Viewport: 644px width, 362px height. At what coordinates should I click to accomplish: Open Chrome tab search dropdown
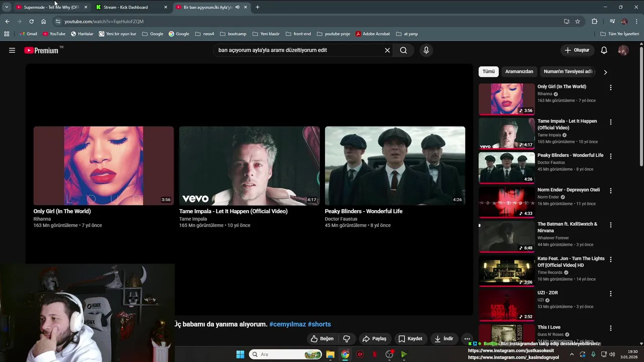(7, 7)
